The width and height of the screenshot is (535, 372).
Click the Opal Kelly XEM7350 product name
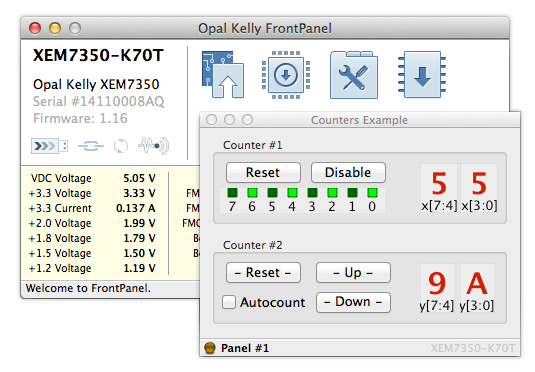click(96, 84)
